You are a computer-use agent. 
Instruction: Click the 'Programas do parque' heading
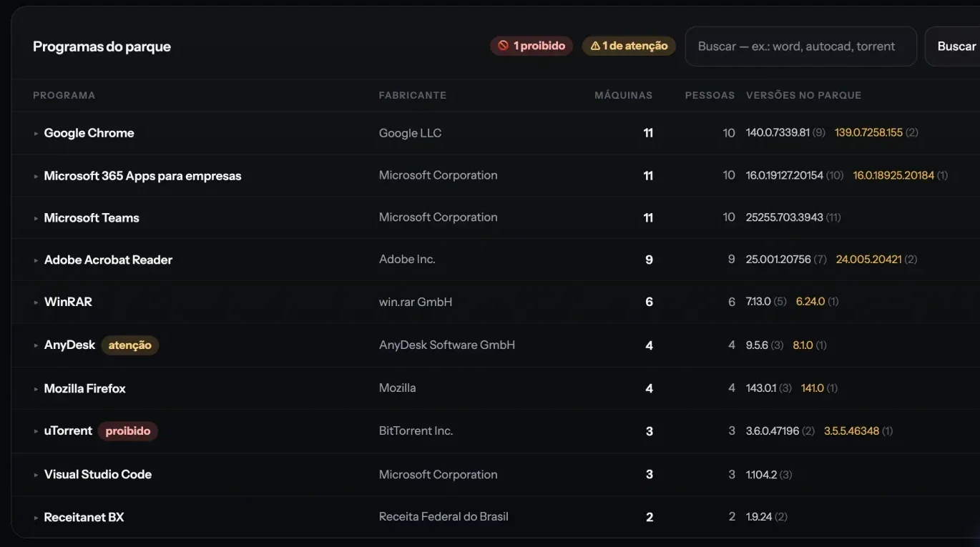[x=102, y=46]
